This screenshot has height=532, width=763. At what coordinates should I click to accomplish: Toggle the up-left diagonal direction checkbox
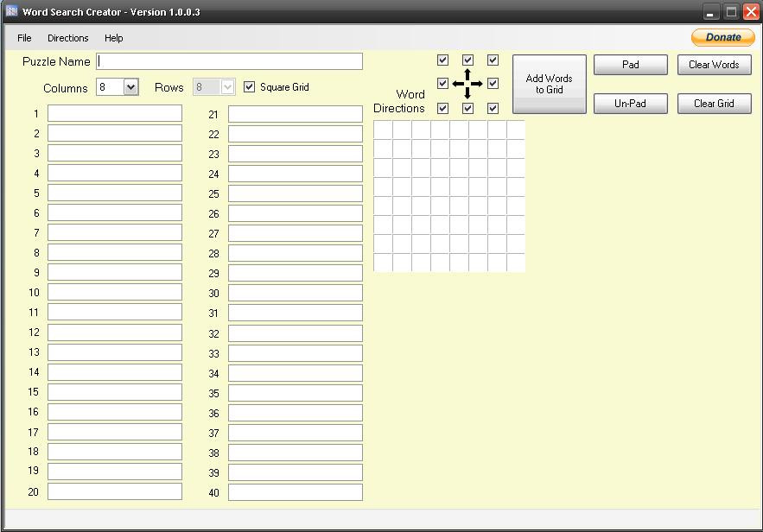click(x=442, y=60)
